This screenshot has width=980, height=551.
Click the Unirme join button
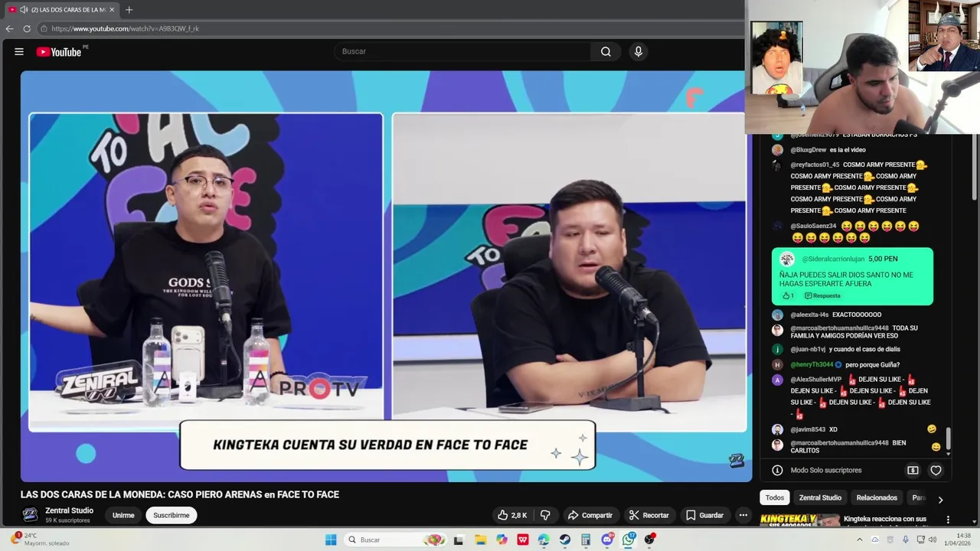123,515
